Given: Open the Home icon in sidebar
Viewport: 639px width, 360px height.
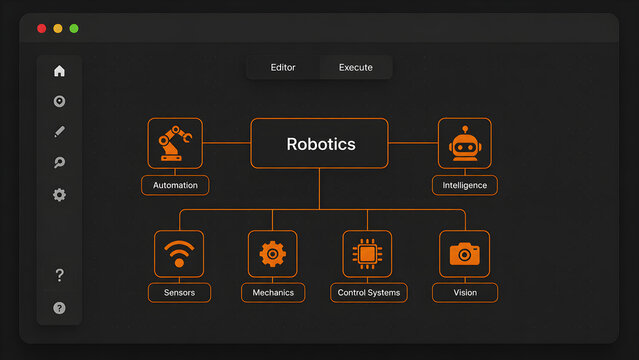Looking at the screenshot, I should [x=59, y=71].
